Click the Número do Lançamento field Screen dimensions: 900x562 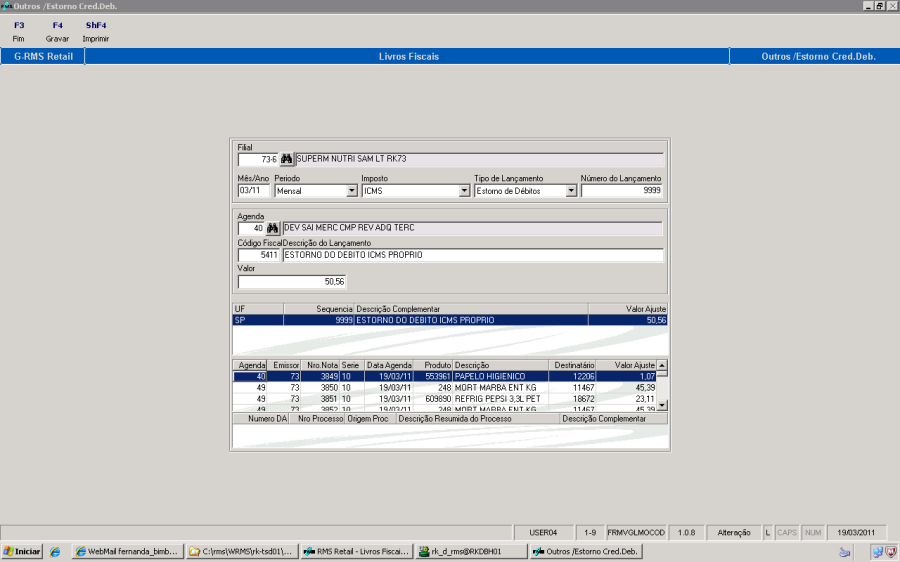coord(621,190)
